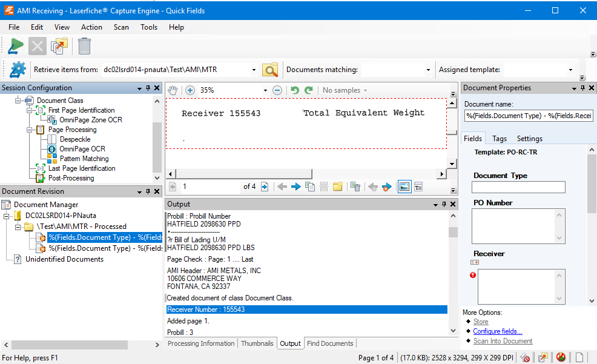Switch to the Thumbnails tab

[x=257, y=343]
